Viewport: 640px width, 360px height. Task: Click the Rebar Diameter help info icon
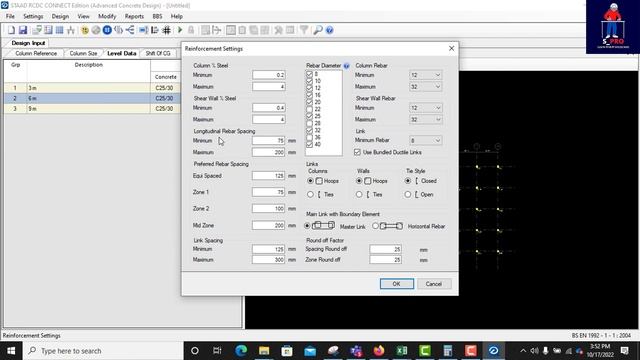pyautogui.click(x=347, y=66)
